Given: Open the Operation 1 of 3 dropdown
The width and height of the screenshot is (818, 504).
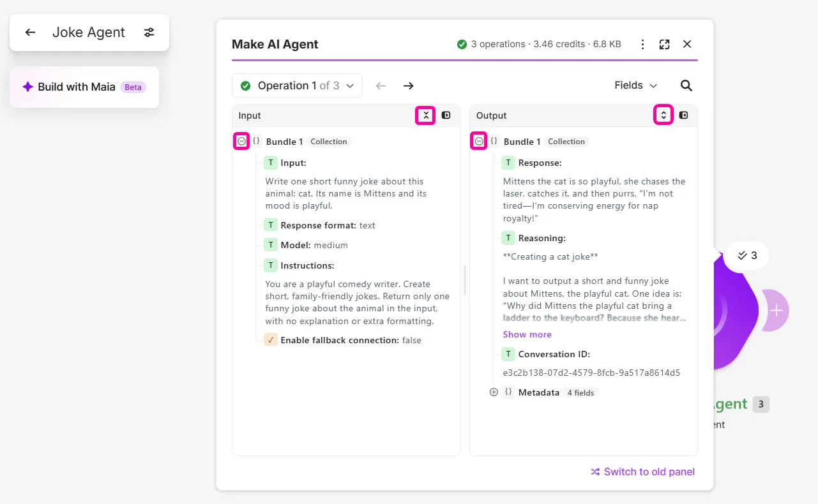Looking at the screenshot, I should pyautogui.click(x=297, y=85).
